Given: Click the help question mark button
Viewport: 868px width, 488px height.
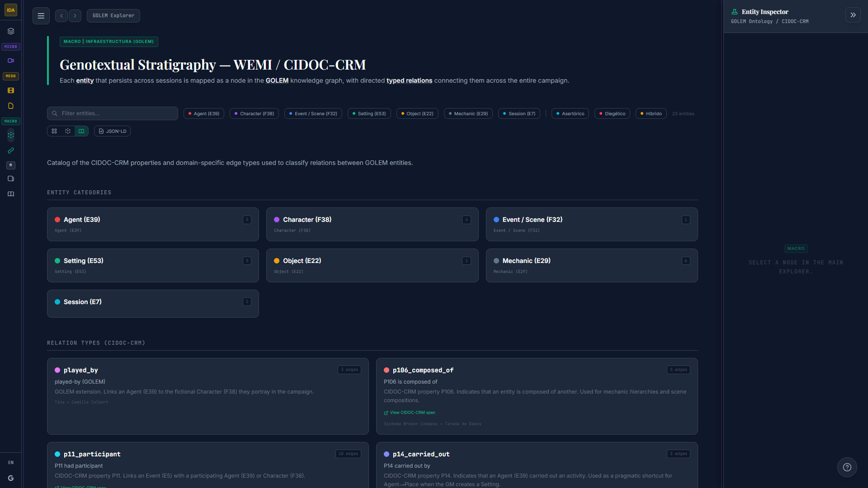Looking at the screenshot, I should [847, 467].
